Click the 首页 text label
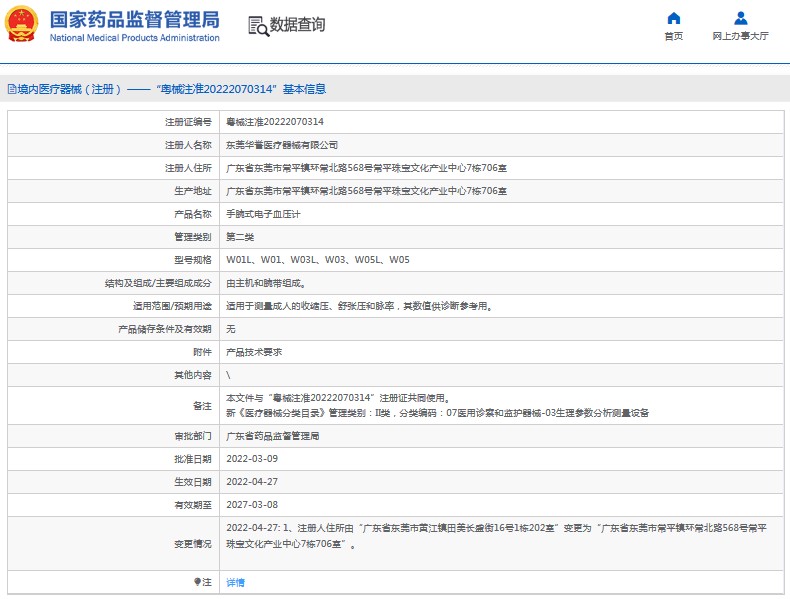 click(673, 36)
